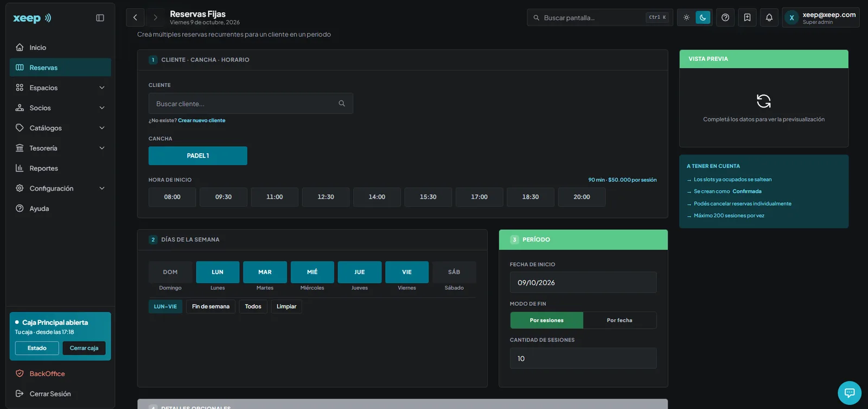Open the help question mark icon
This screenshot has width=868, height=409.
pos(725,17)
